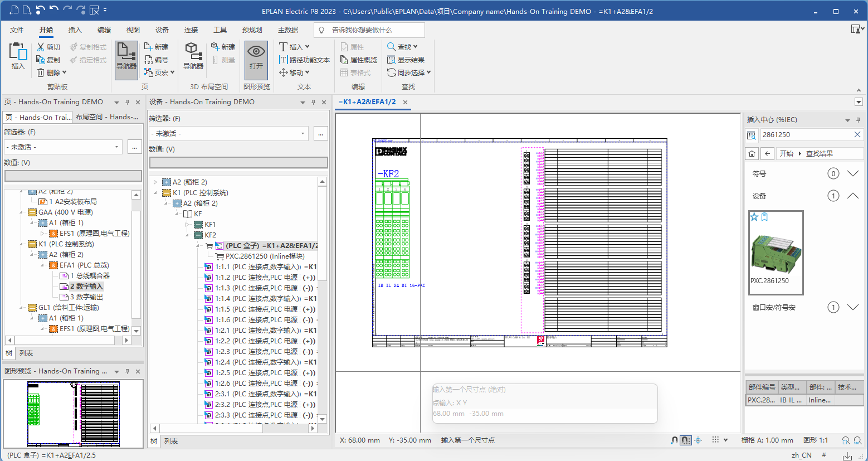The width and height of the screenshot is (868, 461).
Task: Click the 部件编号 column header
Action: pos(762,387)
